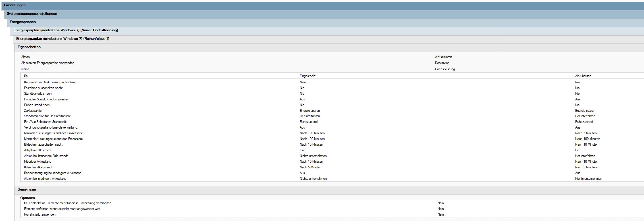644x221 pixels.
Task: Click Eingesteckt Herunterfahren value in Standardaktion row
Action: (x=309, y=116)
